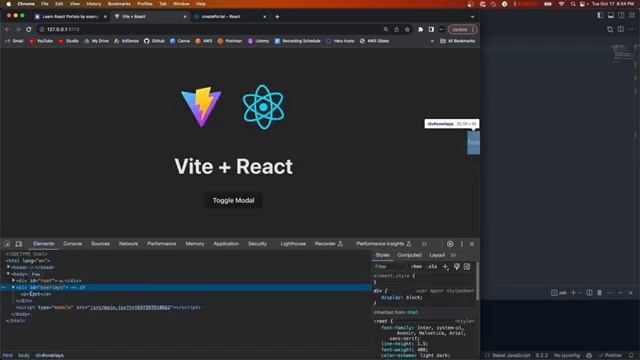The height and width of the screenshot is (360, 640).
Task: Close the DevTools panel
Action: [472, 244]
